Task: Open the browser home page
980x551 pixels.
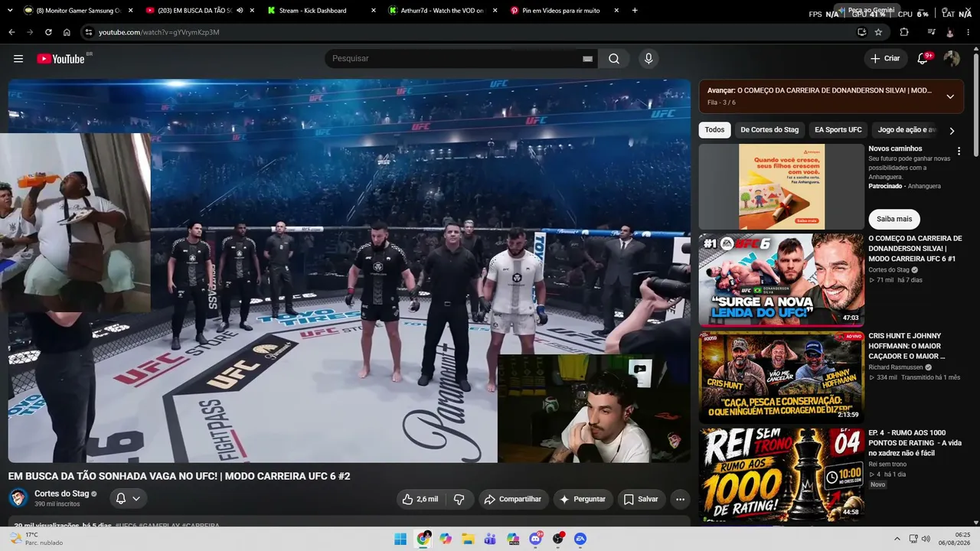Action: click(x=67, y=32)
